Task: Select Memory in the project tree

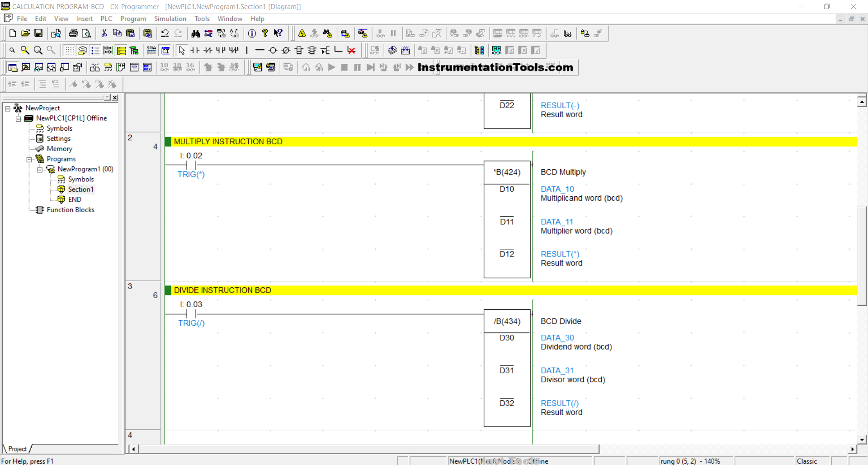Action: click(x=59, y=149)
